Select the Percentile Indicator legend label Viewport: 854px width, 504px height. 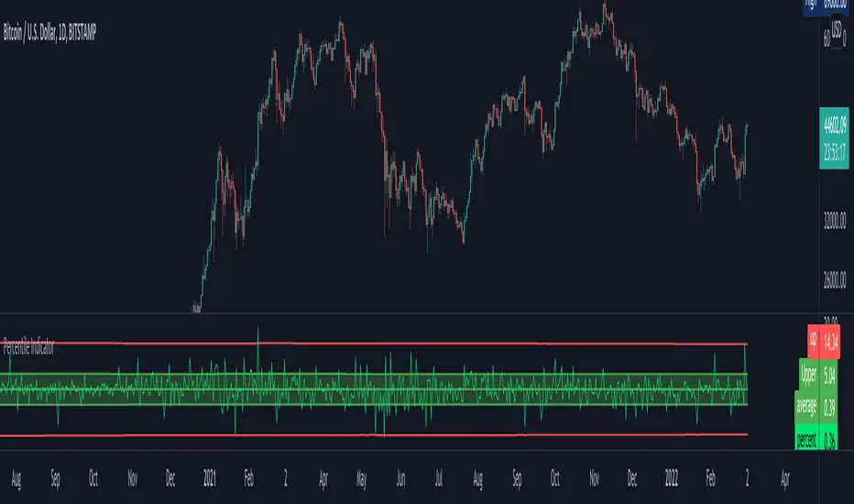[29, 346]
